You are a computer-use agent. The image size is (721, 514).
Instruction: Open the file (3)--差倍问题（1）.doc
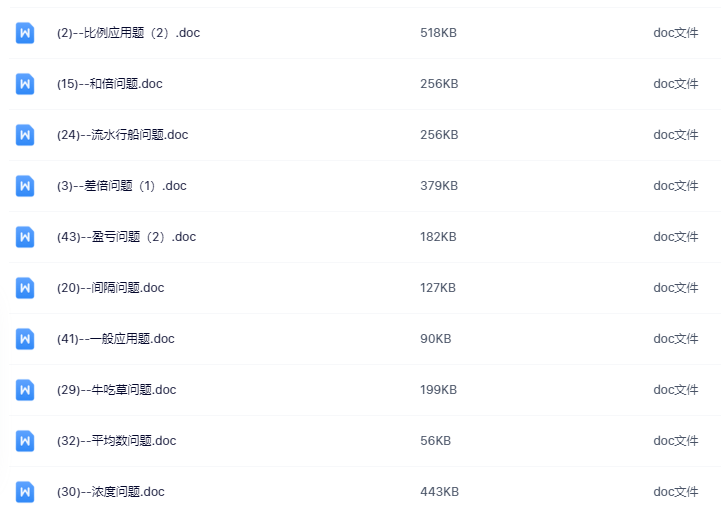coord(121,186)
